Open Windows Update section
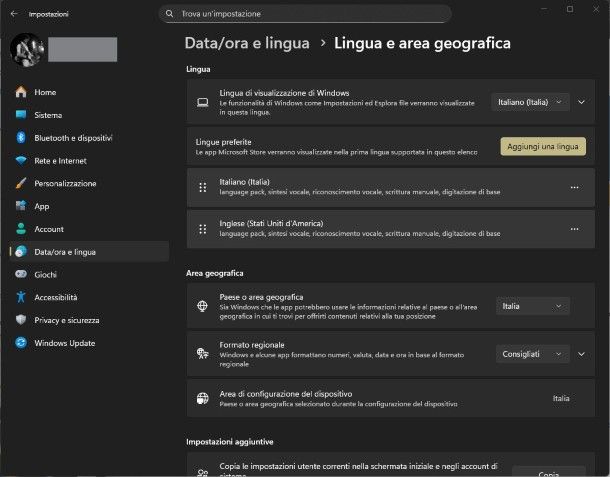610x477 pixels. pyautogui.click(x=89, y=343)
